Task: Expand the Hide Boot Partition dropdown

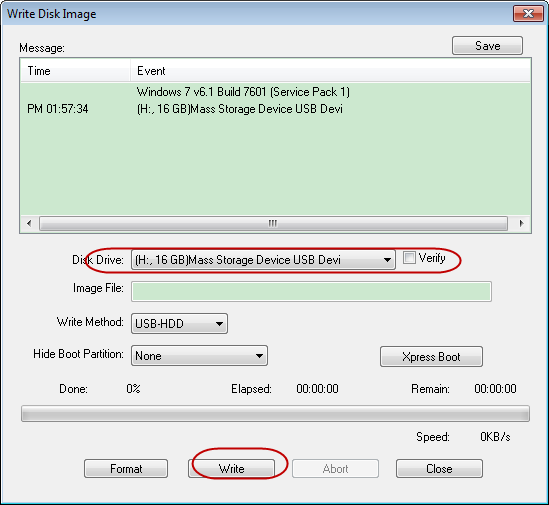Action: [199, 355]
